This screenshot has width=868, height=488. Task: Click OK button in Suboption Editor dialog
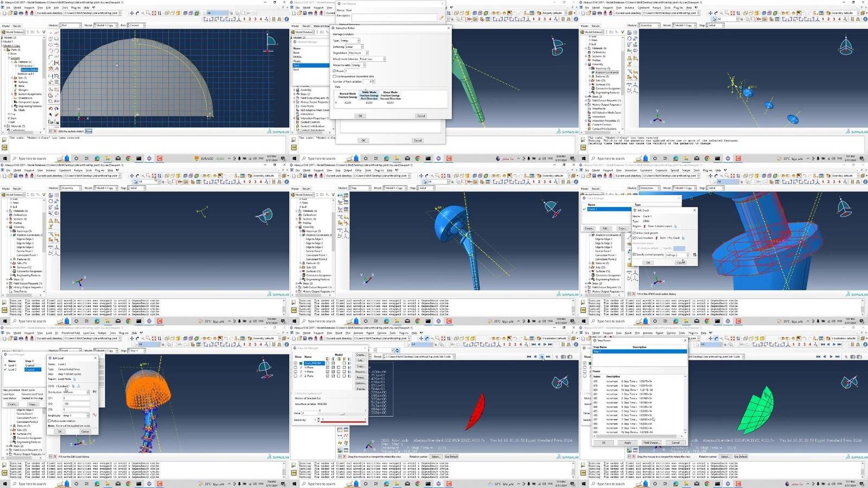(360, 116)
